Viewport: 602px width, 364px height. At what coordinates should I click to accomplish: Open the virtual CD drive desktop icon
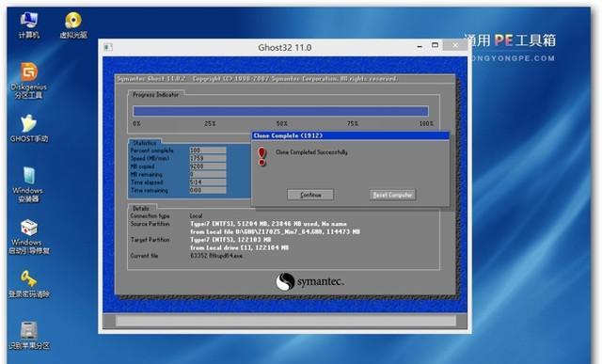pos(73,25)
